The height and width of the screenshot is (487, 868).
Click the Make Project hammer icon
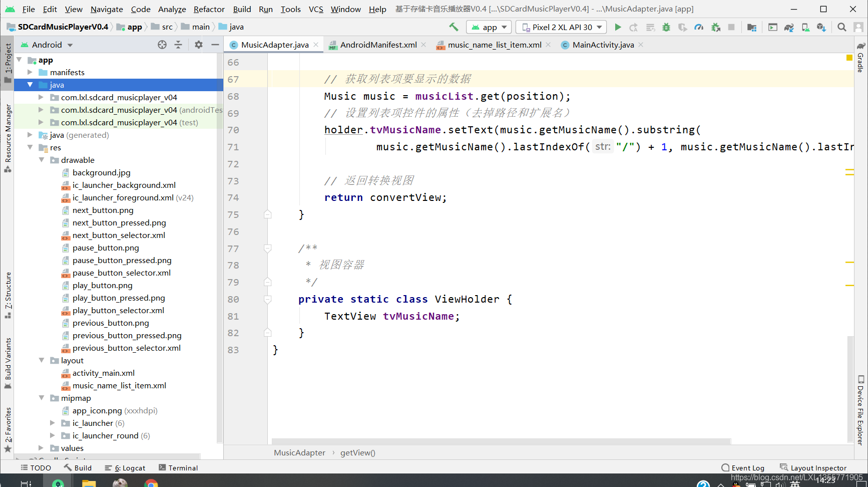coord(454,27)
